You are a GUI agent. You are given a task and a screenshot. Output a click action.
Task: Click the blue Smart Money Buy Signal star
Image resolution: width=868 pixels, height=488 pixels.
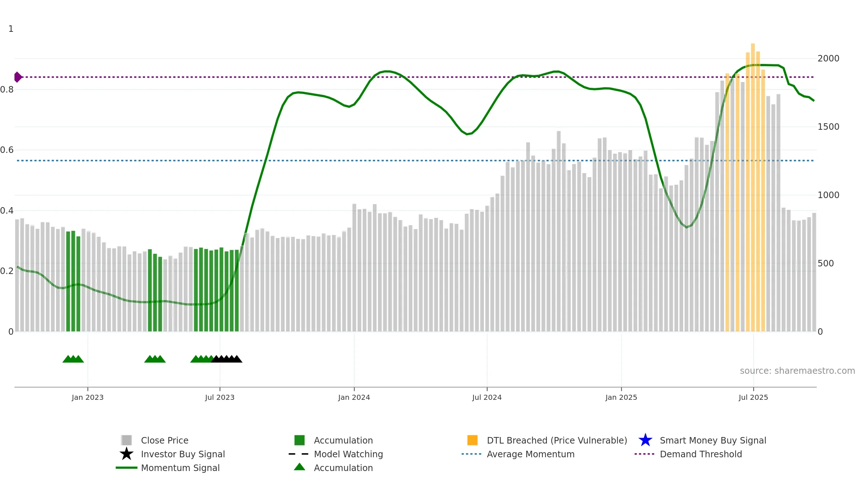645,440
